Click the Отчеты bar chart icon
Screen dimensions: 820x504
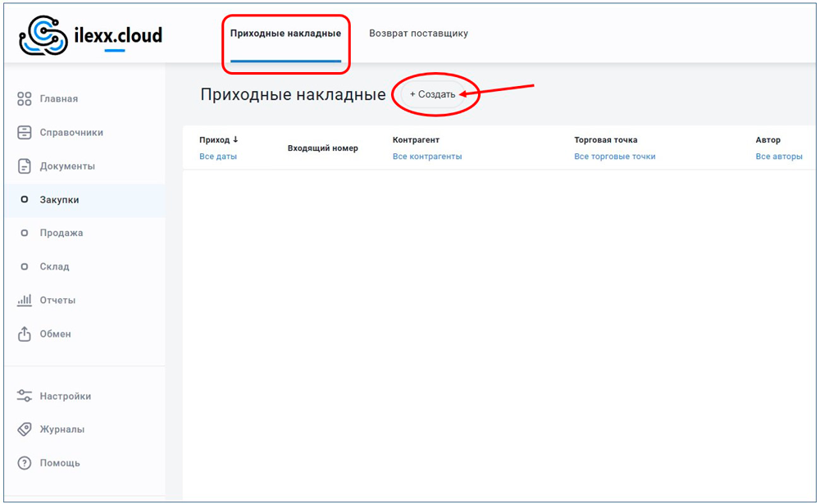coord(25,301)
